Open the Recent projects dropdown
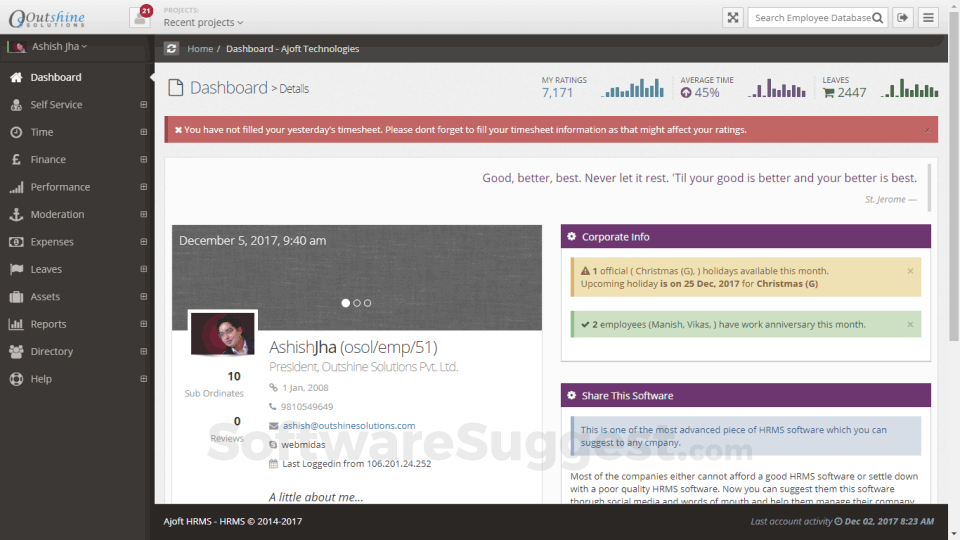The width and height of the screenshot is (960, 540). (203, 22)
